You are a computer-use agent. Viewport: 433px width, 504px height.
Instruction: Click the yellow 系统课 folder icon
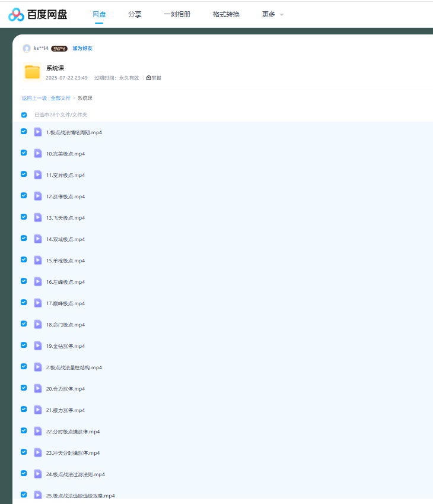click(32, 72)
